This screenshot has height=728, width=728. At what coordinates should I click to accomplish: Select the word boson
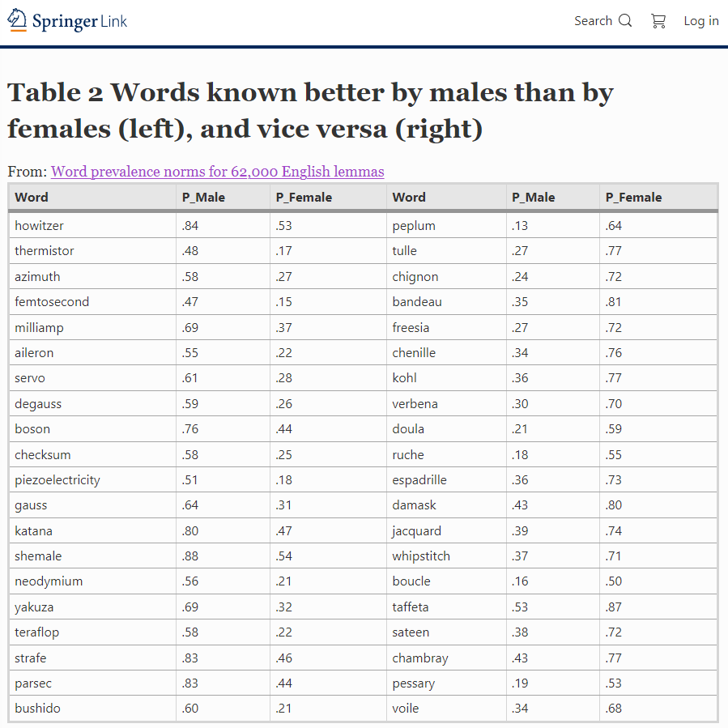(x=32, y=429)
